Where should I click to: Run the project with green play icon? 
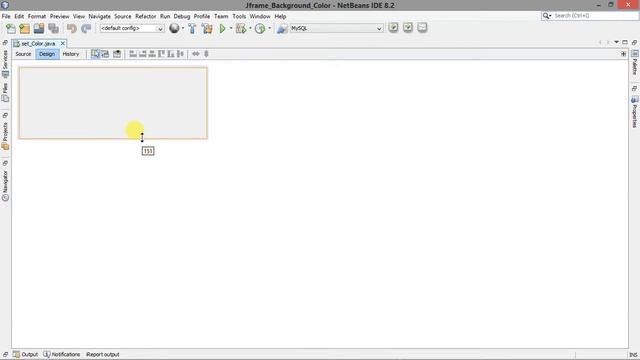(222, 28)
